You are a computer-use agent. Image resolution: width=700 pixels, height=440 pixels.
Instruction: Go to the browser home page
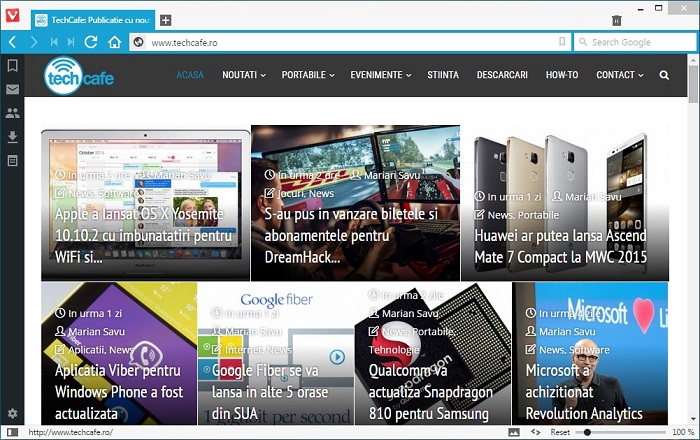pyautogui.click(x=115, y=42)
